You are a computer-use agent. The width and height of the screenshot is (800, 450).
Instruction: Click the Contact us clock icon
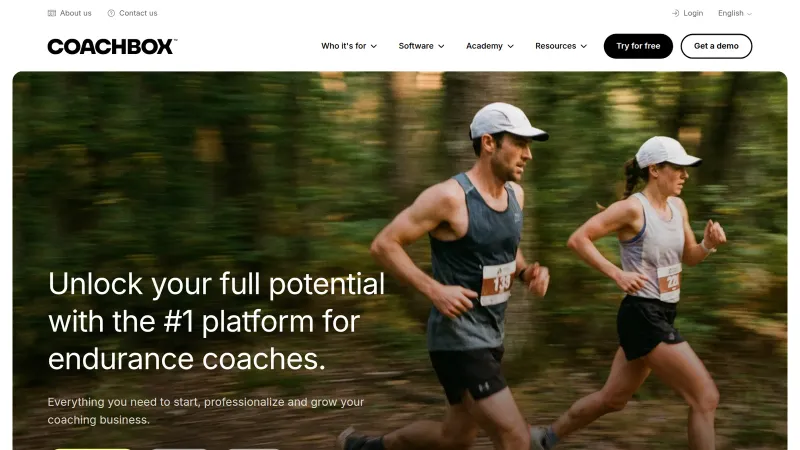coord(111,13)
